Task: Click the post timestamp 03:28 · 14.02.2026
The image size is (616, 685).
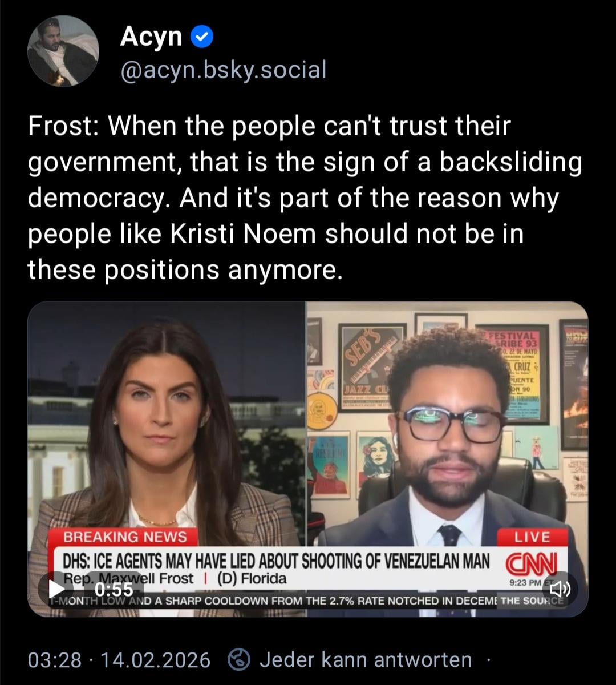Action: (x=119, y=660)
